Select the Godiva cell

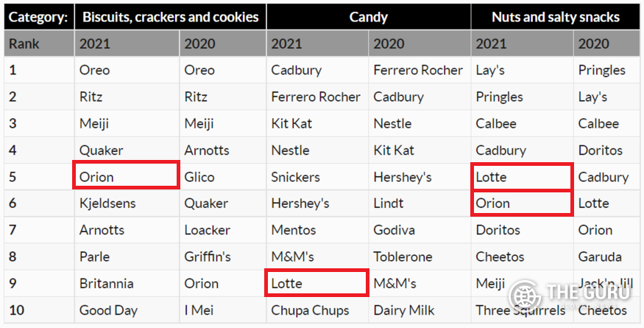click(420, 230)
